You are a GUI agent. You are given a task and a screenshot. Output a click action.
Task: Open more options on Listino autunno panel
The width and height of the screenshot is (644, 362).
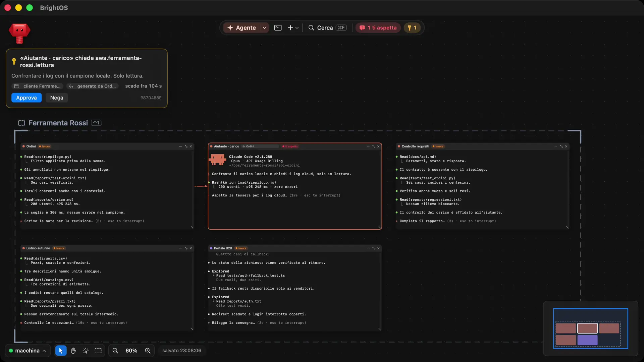[x=180, y=248]
